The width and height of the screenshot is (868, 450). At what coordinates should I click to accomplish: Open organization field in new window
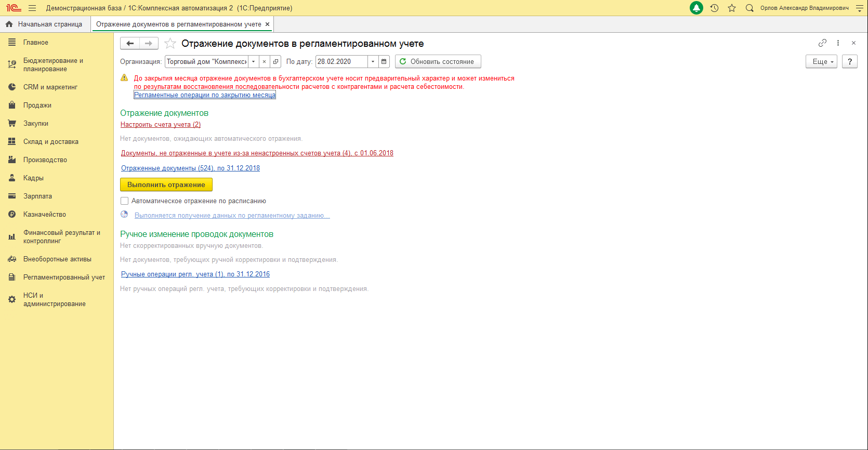tap(275, 61)
